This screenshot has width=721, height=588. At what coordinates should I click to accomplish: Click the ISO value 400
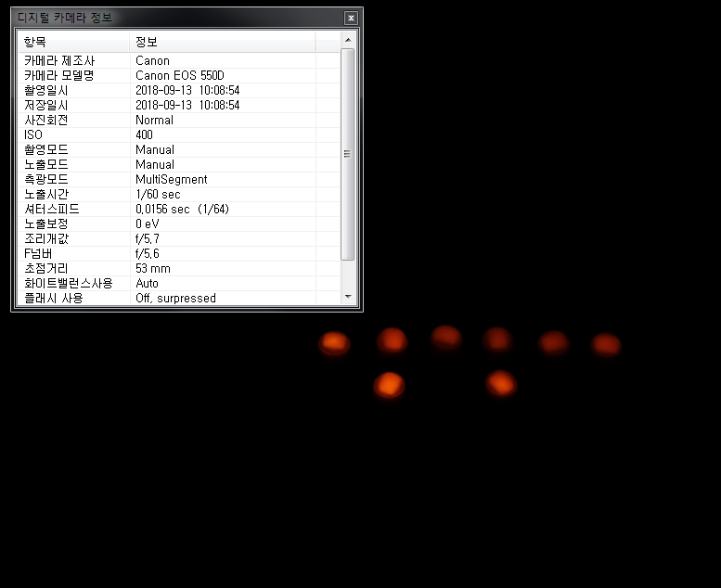[144, 134]
